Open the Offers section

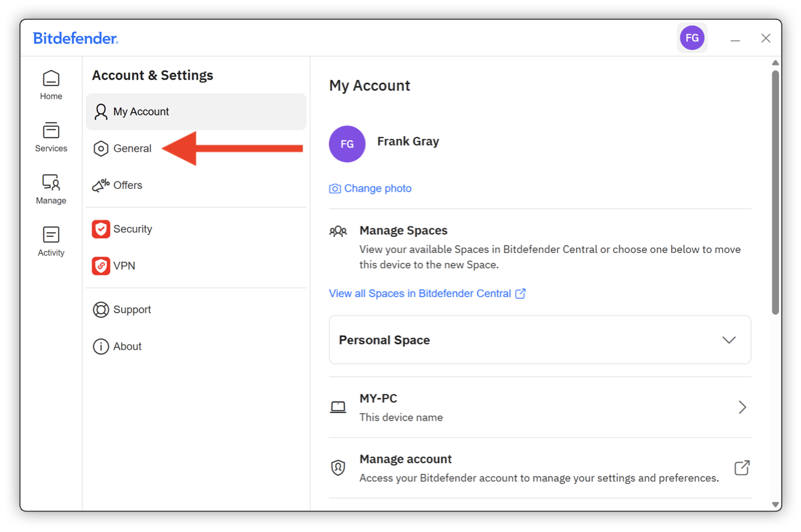(196, 185)
